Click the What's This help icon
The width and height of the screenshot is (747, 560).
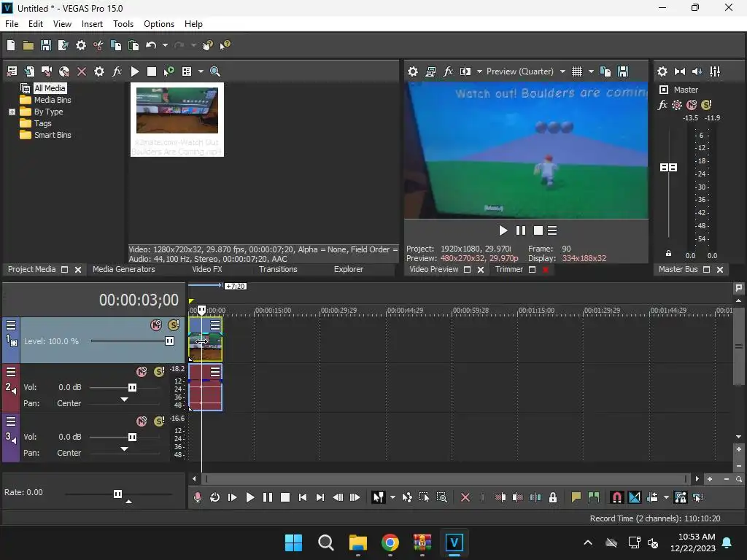pos(225,45)
